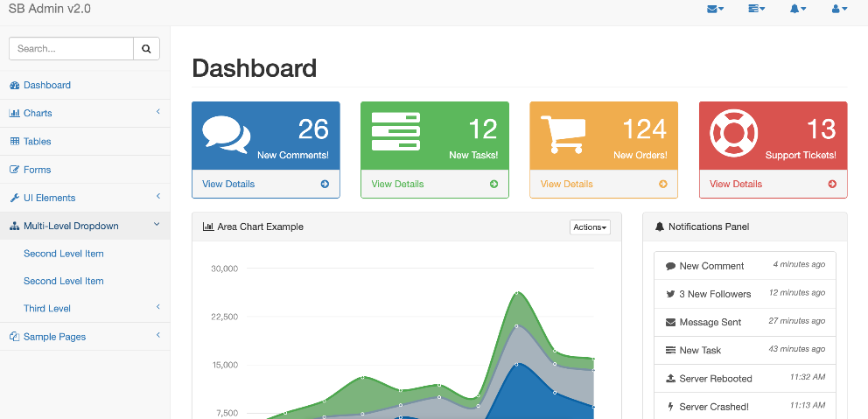Open the New Comment notification
868x419 pixels.
pos(745,266)
